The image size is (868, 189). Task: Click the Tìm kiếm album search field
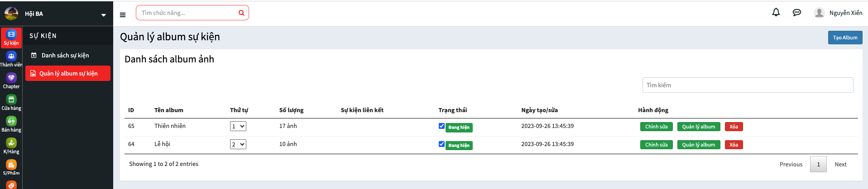coord(748,85)
